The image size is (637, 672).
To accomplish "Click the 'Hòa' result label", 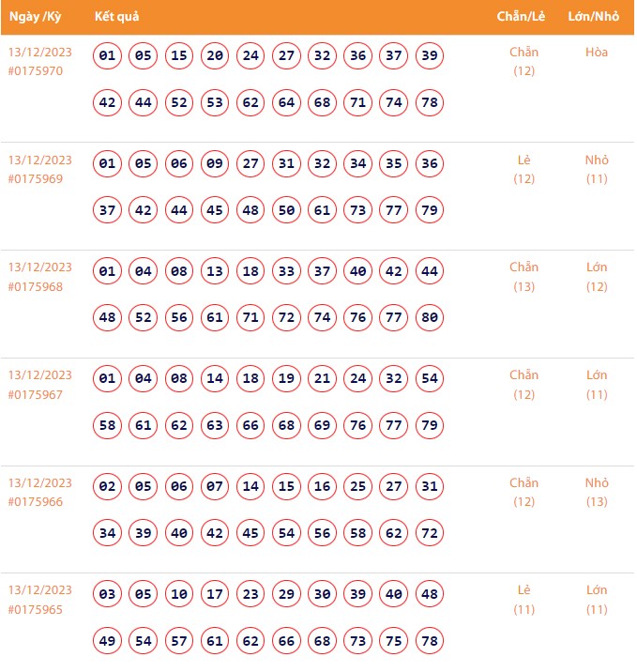I will [x=597, y=53].
